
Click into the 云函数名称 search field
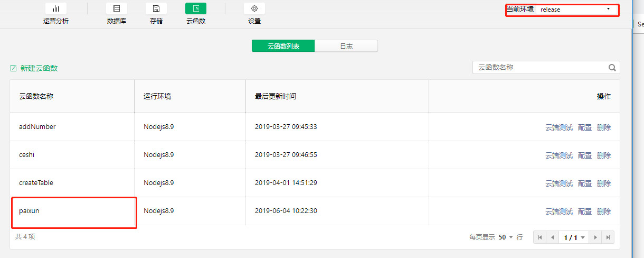pyautogui.click(x=539, y=68)
